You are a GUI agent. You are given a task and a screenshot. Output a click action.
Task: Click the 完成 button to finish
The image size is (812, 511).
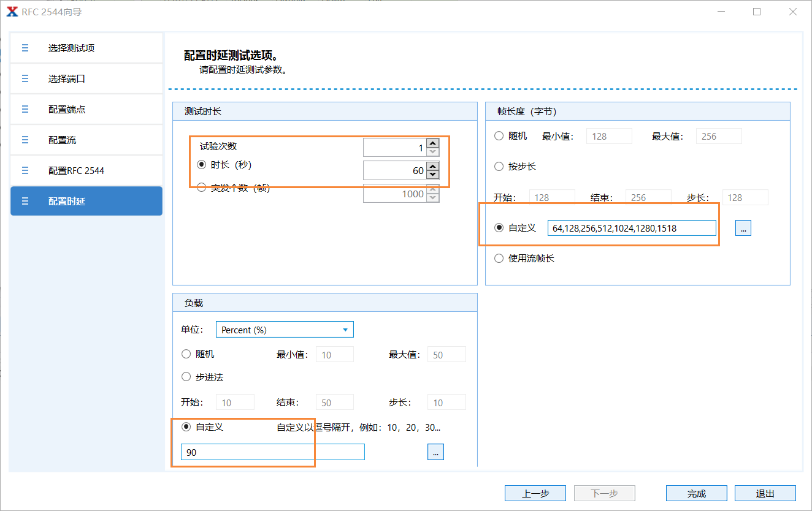pos(696,493)
